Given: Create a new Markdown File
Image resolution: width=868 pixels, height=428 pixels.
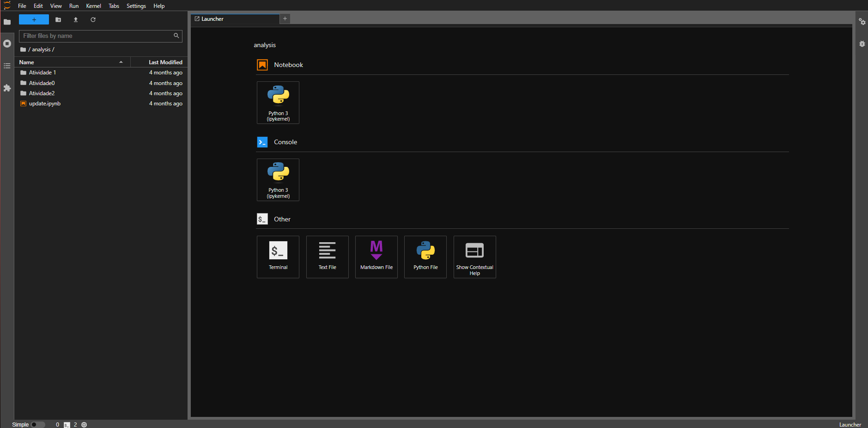Looking at the screenshot, I should click(376, 257).
